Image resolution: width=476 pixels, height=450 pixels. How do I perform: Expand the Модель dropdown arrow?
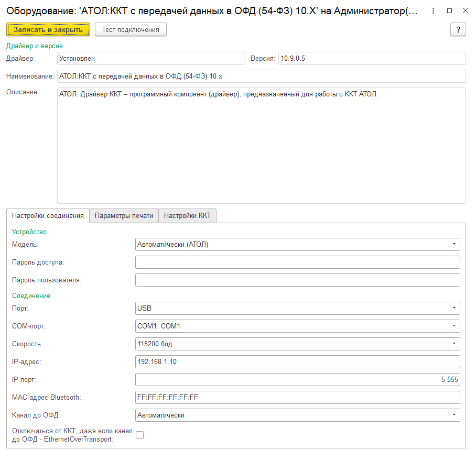[x=454, y=244]
